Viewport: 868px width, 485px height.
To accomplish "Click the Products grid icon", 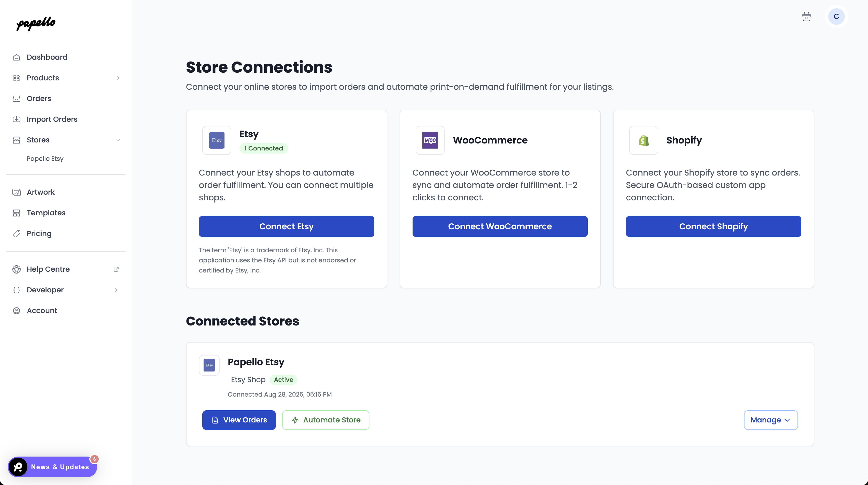I will [17, 78].
